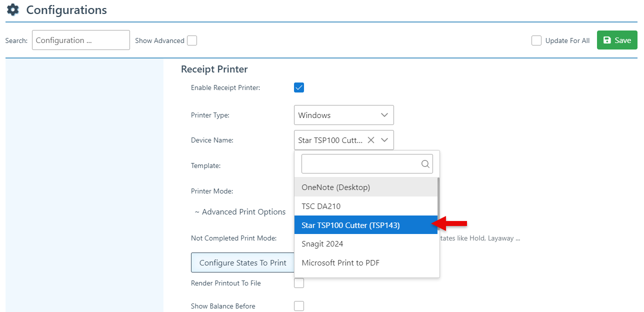Screen dimensions: 644x312
Task: Focus the Configuration search field
Action: 80,40
